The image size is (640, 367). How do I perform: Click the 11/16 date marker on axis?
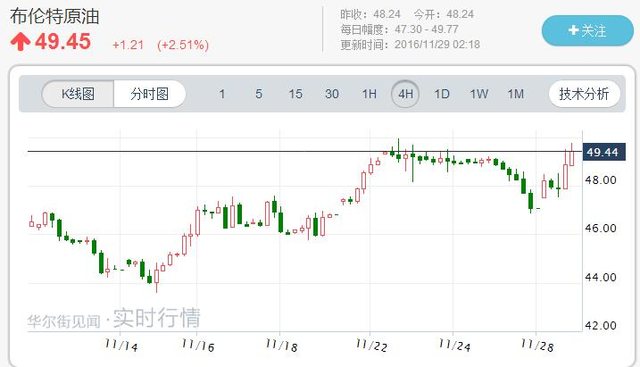[198, 345]
